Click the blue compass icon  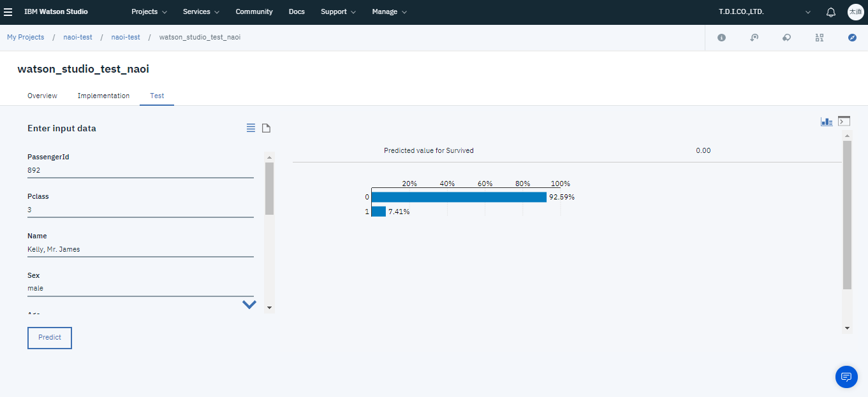coord(852,38)
